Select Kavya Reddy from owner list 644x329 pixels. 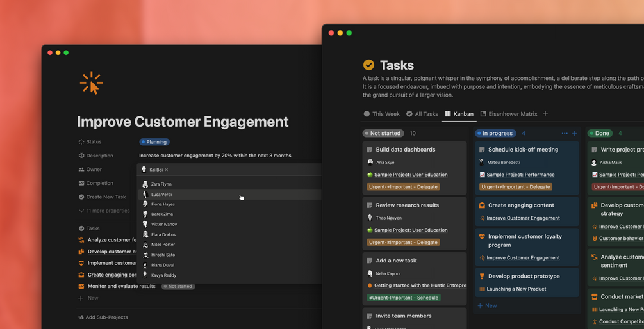click(x=229, y=275)
